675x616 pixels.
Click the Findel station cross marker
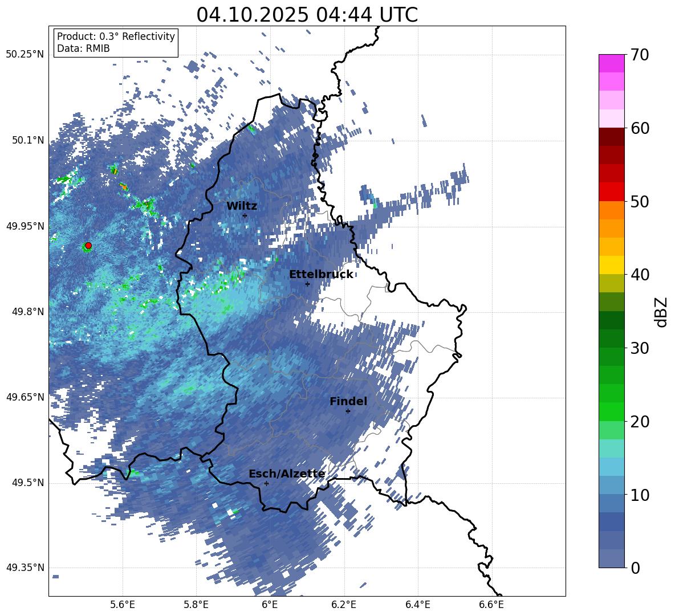click(348, 411)
